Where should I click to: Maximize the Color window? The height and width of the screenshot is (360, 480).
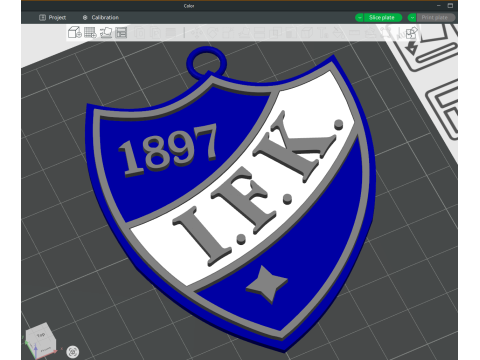coord(450,6)
